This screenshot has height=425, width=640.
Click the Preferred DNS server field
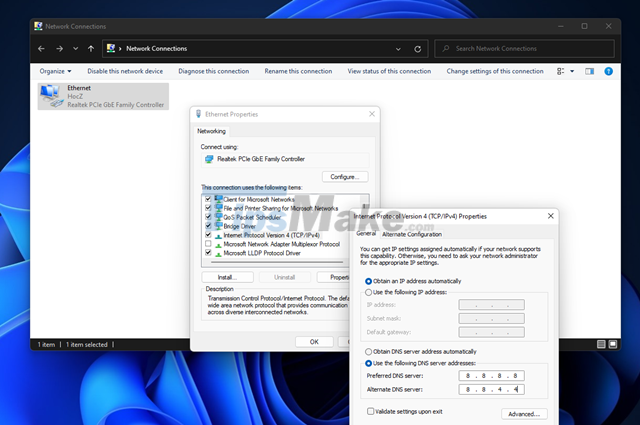coord(491,376)
